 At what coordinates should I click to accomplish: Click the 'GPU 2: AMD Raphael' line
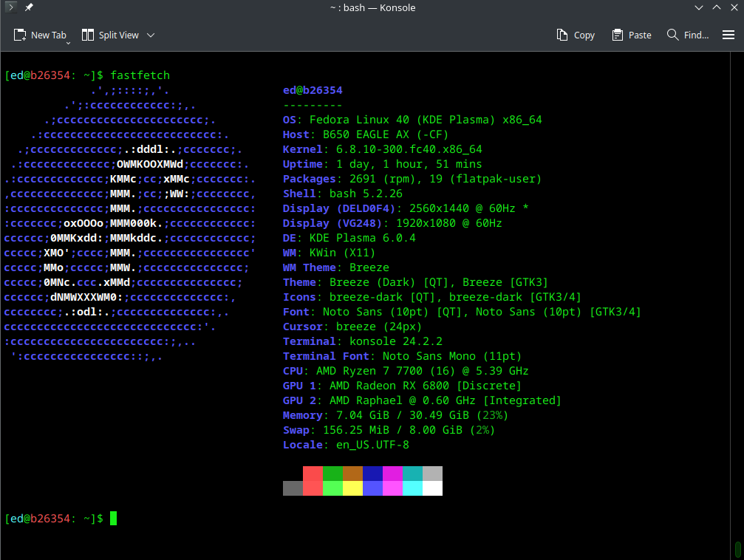tap(423, 400)
